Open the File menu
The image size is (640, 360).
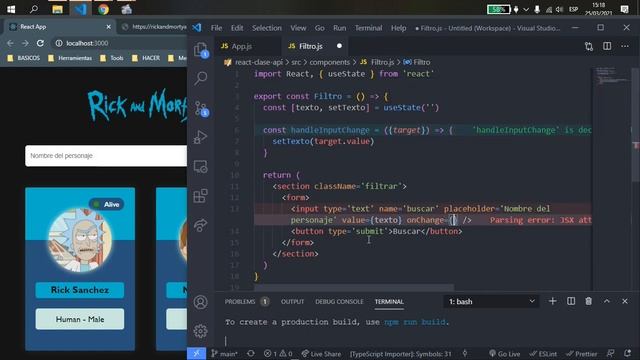click(x=216, y=28)
